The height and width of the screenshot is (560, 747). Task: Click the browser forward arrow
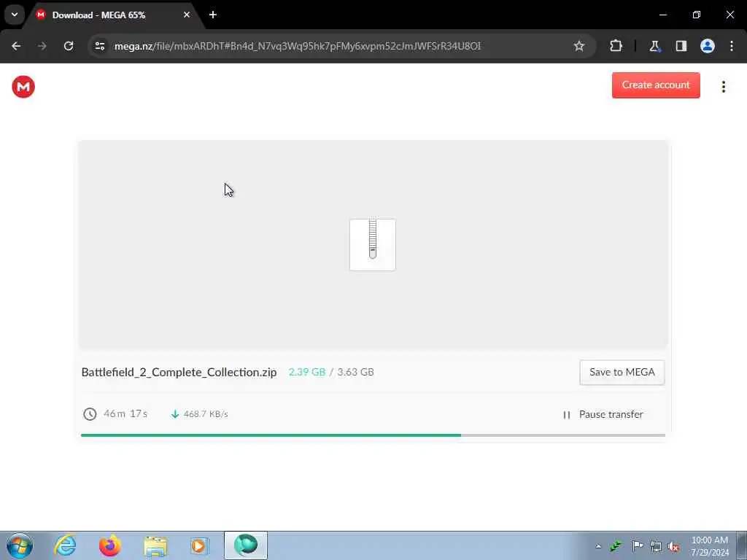pos(42,46)
